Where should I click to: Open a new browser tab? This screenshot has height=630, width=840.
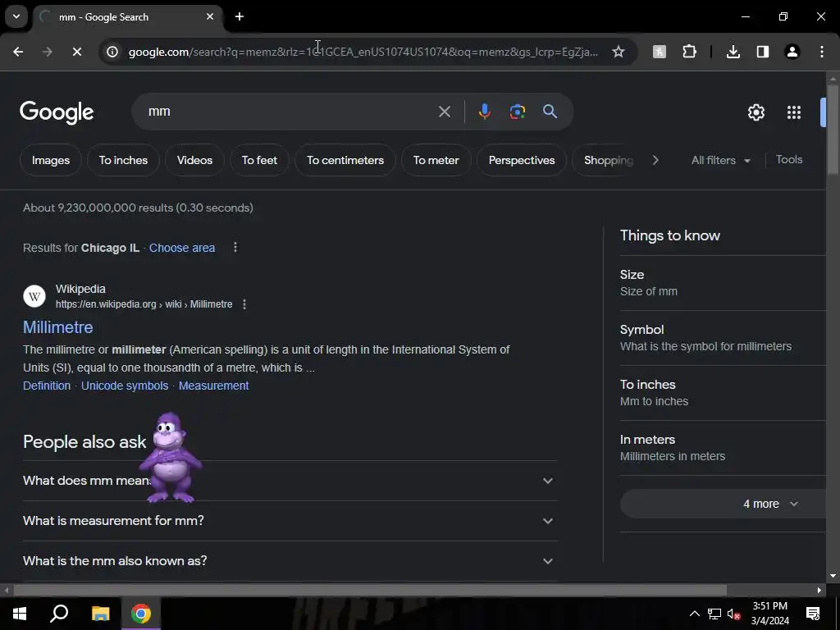point(240,16)
